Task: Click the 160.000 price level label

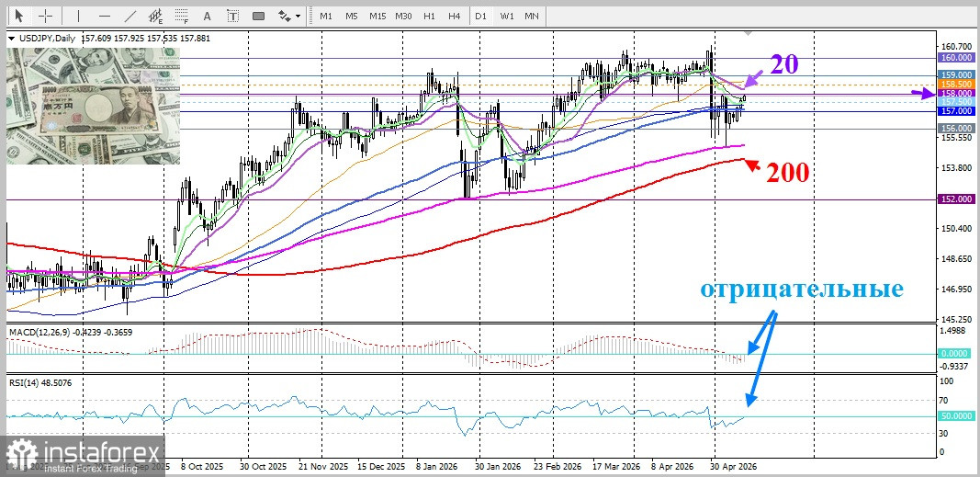Action: [x=956, y=58]
